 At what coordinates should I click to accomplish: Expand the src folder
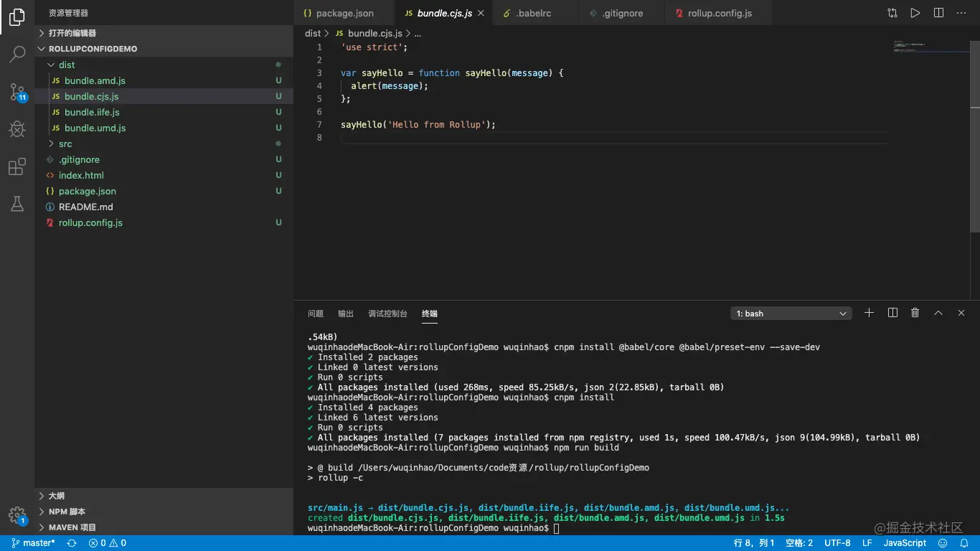click(65, 143)
